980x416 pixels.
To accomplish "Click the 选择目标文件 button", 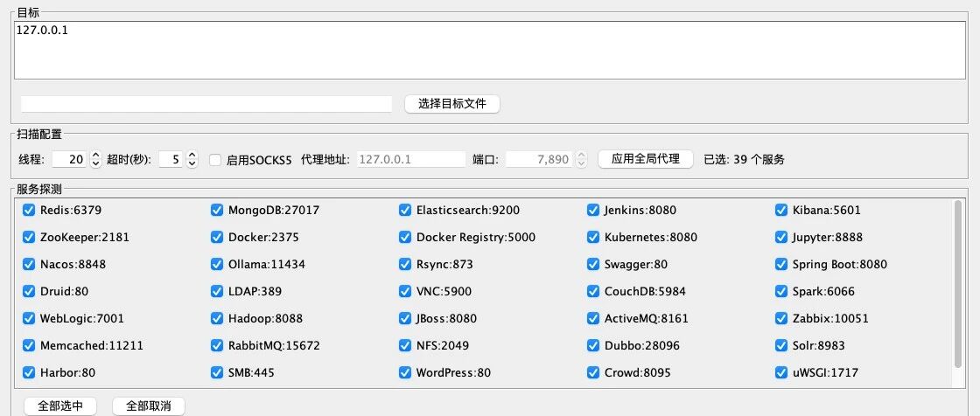I will (451, 104).
